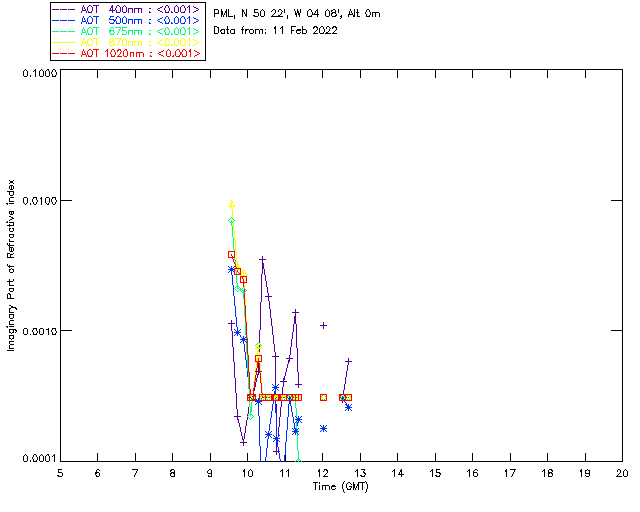Click the AOT 500nm blue legend entry
640x512 pixels.
coord(128,20)
